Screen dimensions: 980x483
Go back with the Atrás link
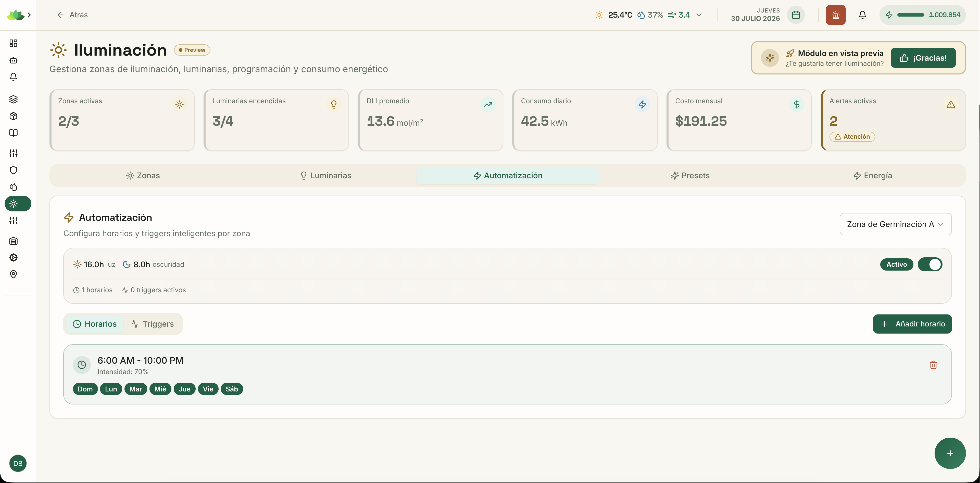coord(72,15)
